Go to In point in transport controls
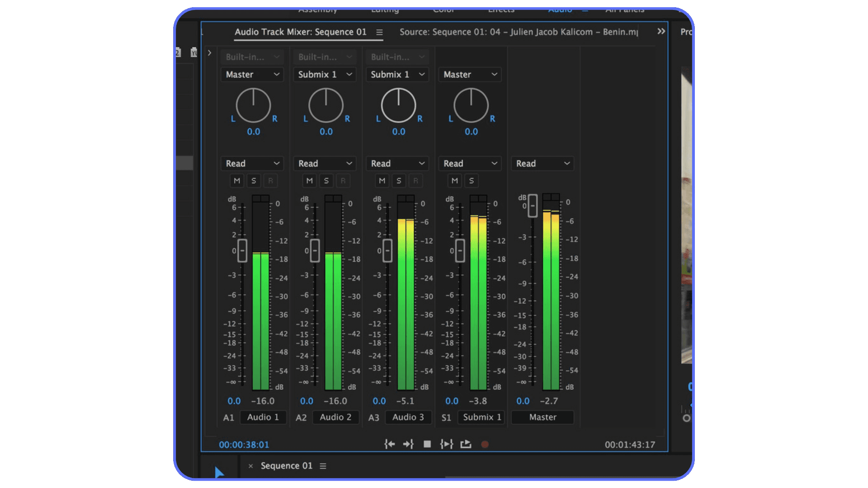The height and width of the screenshot is (488, 868). click(x=389, y=444)
